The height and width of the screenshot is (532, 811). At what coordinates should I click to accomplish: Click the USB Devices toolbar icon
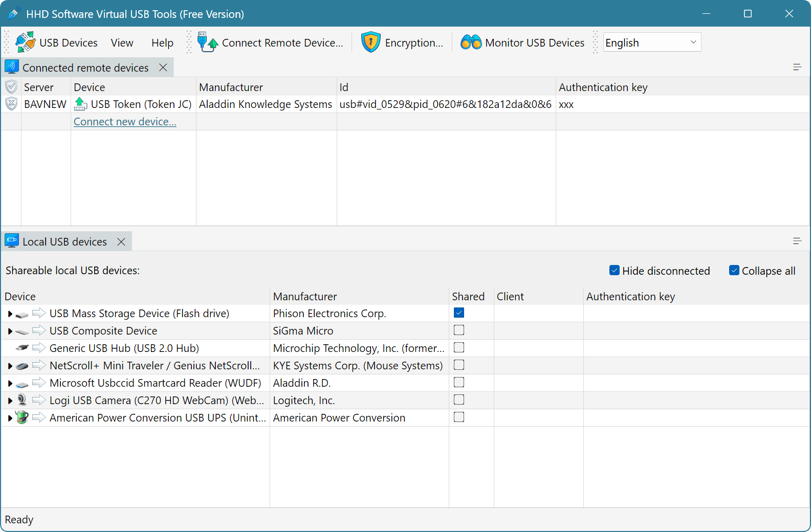25,42
